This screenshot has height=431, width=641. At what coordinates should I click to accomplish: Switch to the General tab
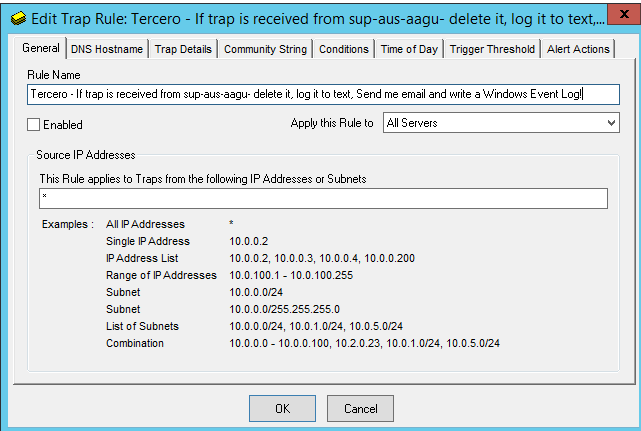coord(41,49)
